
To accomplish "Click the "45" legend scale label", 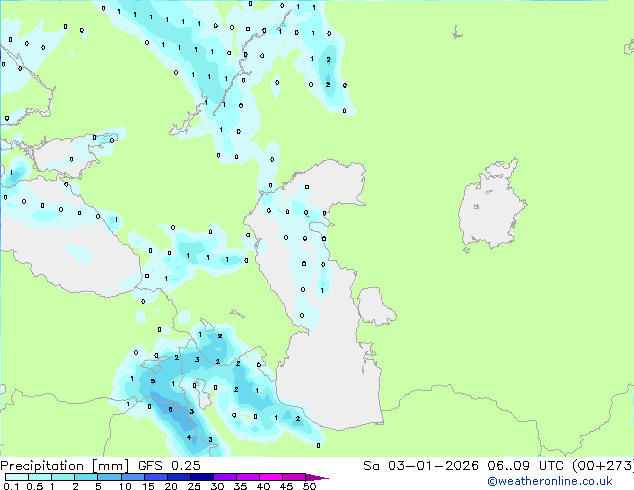I will click(286, 486).
